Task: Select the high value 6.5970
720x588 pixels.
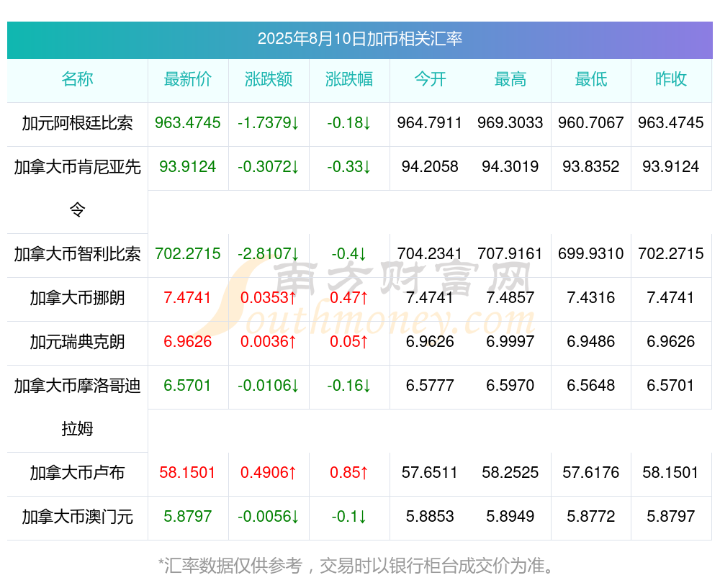Action: [510, 386]
